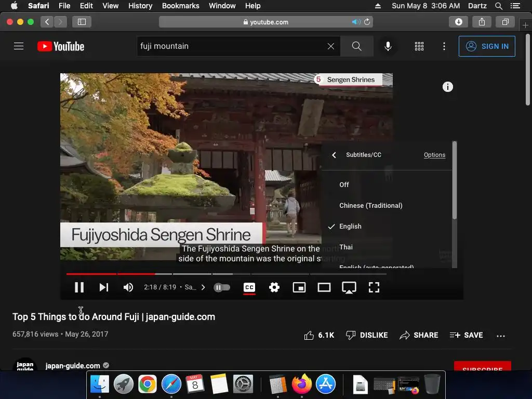Screen dimensions: 532x399
Task: Start voice search with the microphone
Action: (x=388, y=46)
